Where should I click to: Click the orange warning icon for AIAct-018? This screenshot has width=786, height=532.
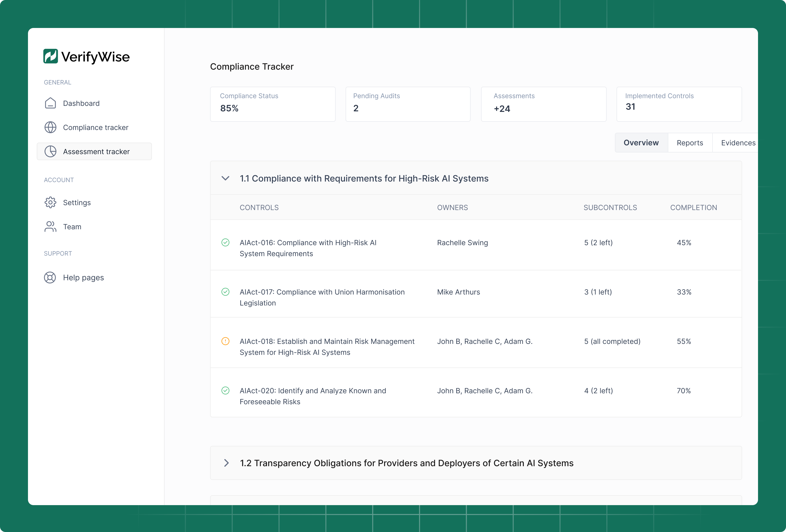225,341
